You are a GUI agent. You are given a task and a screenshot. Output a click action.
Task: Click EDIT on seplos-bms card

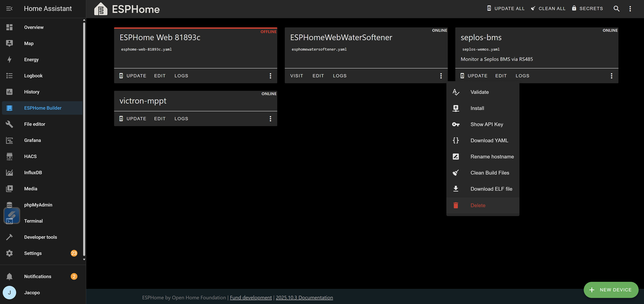(501, 76)
